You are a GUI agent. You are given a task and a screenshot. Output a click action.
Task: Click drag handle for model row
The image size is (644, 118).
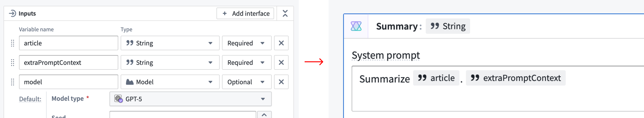tap(13, 82)
